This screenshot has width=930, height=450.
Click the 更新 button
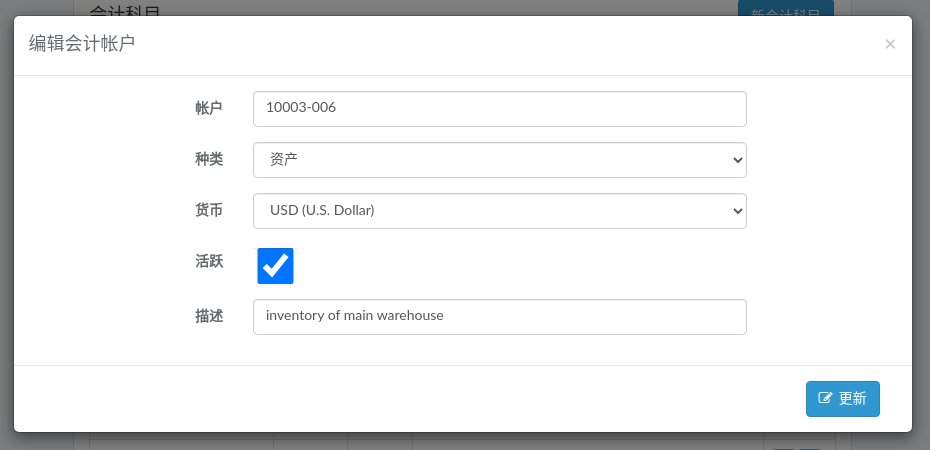pos(842,398)
